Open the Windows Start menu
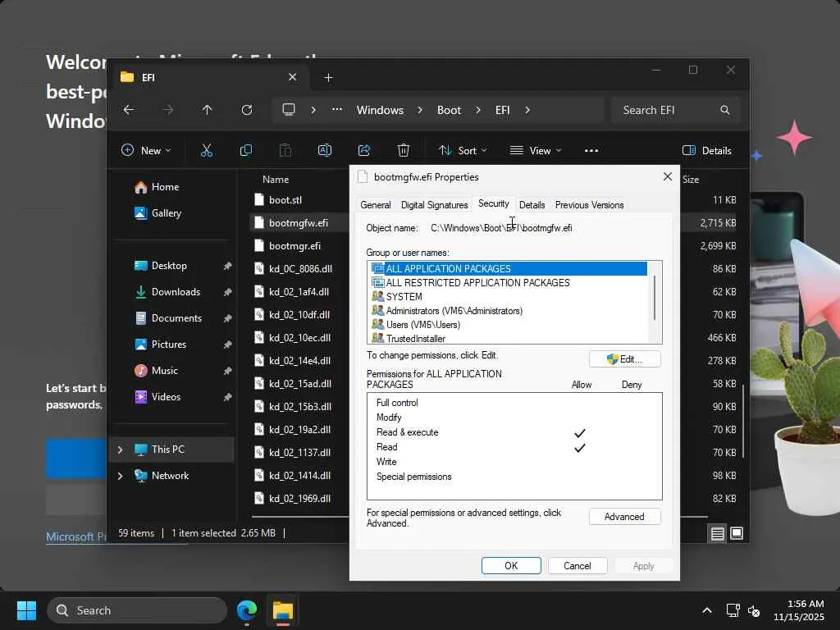 (x=26, y=610)
